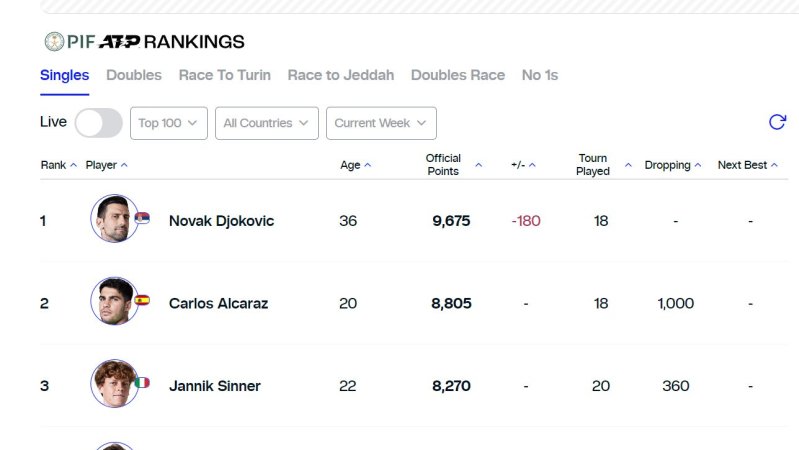Screen dimensions: 799x450
Task: Sort by Official Points arrow
Action: [x=478, y=165]
